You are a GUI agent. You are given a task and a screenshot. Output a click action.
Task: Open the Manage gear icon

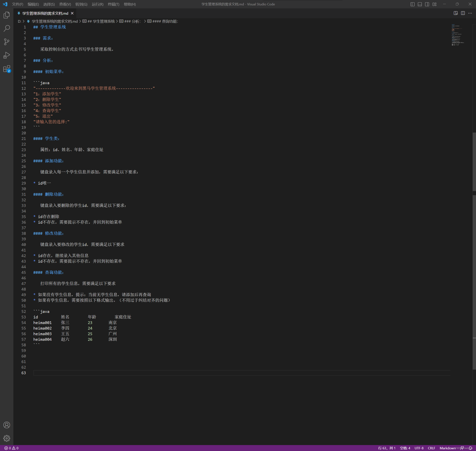click(7, 438)
